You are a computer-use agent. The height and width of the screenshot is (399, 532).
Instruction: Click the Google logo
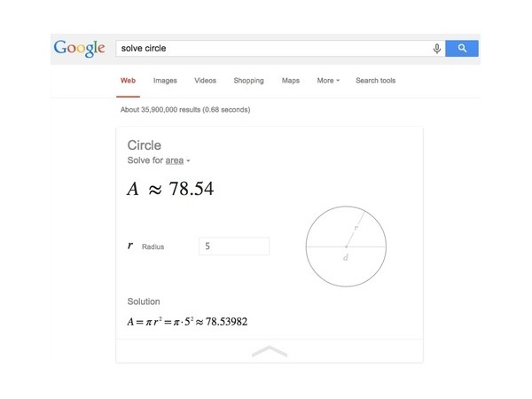pyautogui.click(x=79, y=48)
